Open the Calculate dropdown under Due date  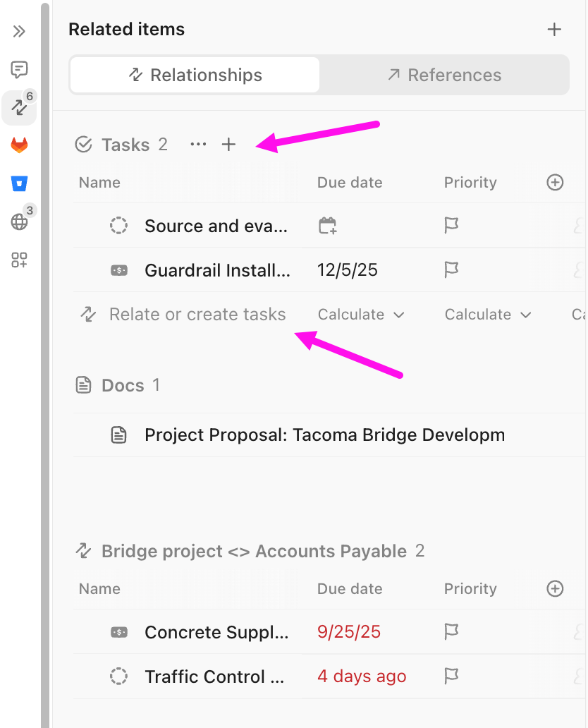tap(360, 314)
